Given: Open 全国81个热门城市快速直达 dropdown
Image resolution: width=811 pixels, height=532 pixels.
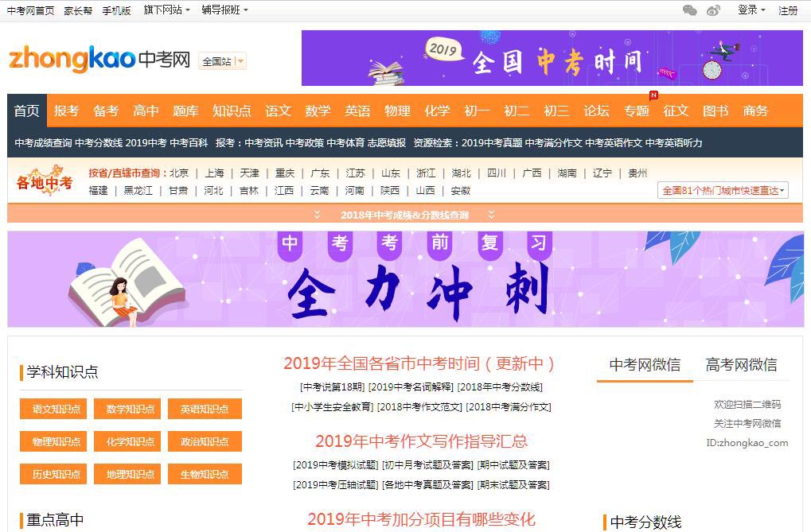Looking at the screenshot, I should coord(723,191).
